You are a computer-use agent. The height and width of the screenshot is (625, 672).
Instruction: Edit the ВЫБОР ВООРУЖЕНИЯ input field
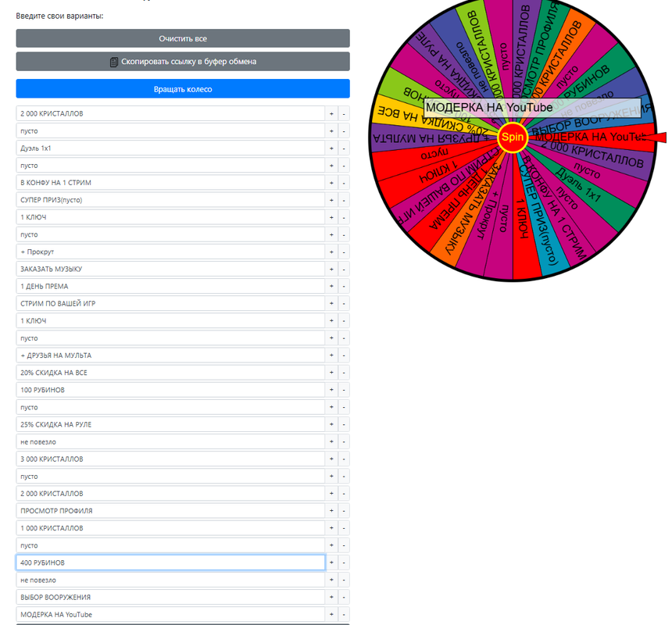pyautogui.click(x=170, y=597)
